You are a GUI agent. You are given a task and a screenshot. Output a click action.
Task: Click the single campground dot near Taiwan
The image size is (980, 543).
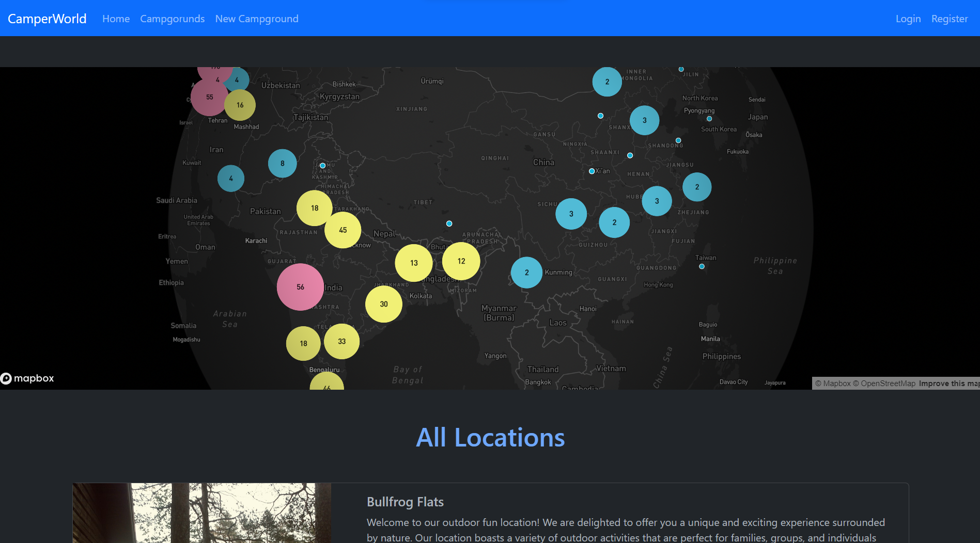click(x=702, y=266)
